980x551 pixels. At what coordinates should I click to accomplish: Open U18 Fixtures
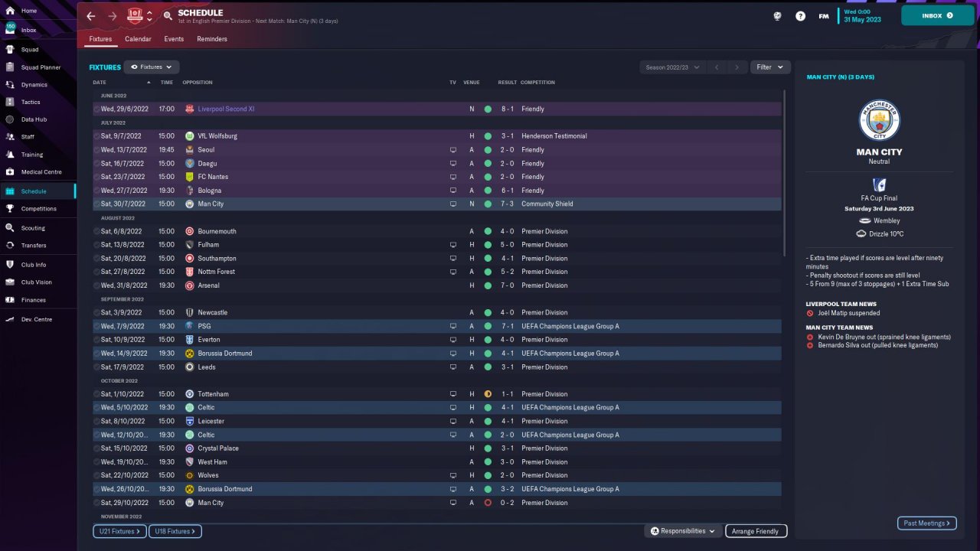coord(175,531)
